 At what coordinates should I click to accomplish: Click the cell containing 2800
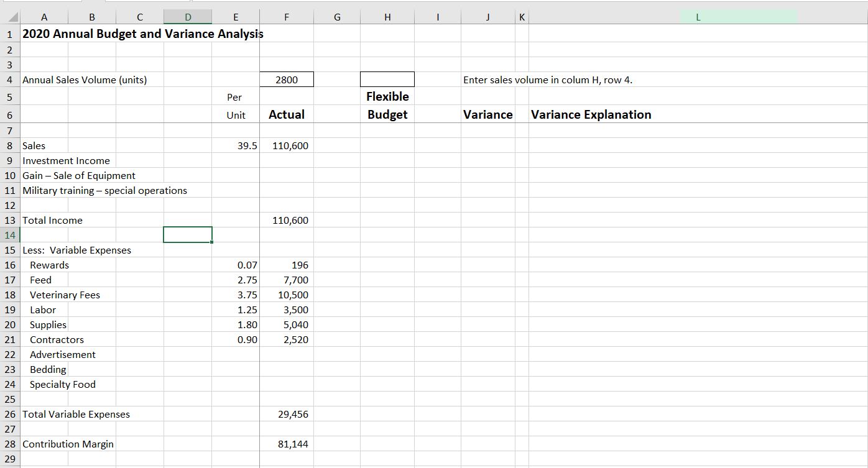pos(286,79)
